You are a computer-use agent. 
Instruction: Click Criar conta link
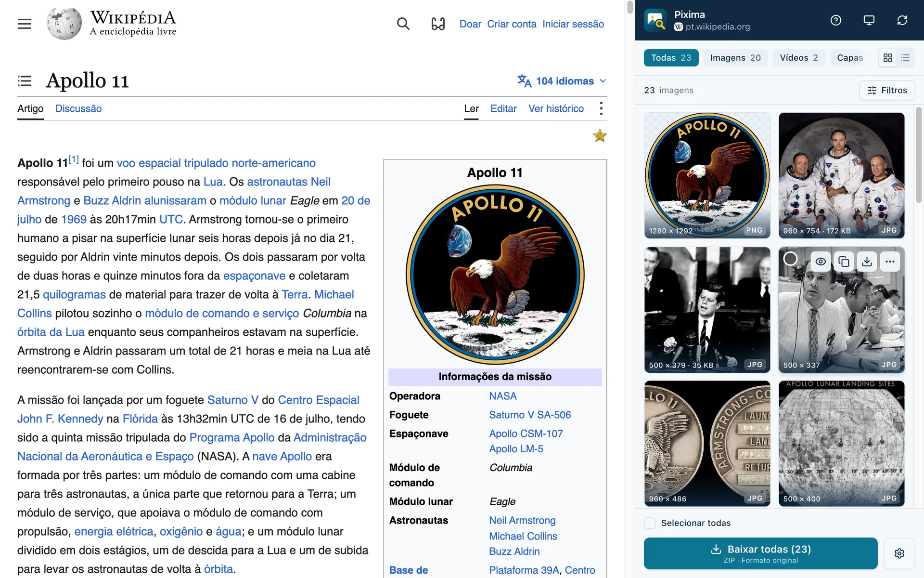pos(512,24)
